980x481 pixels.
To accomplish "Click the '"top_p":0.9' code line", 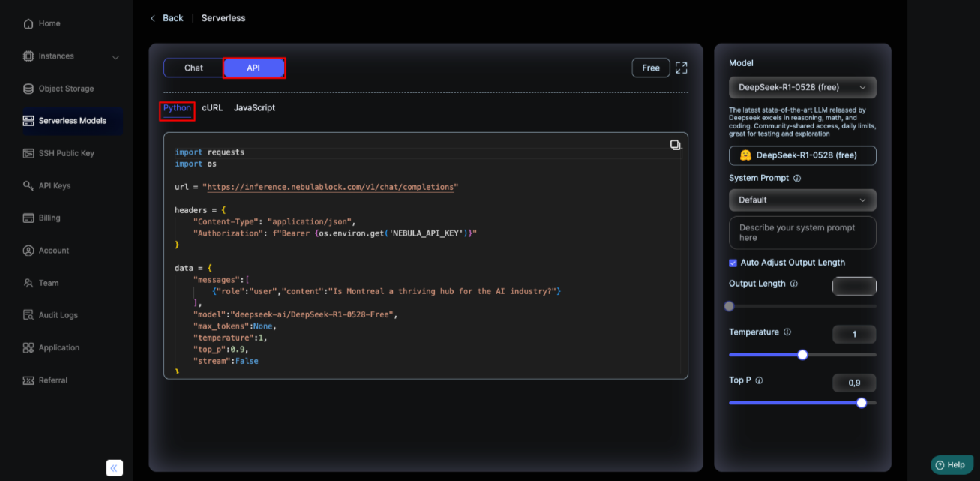I will [220, 350].
